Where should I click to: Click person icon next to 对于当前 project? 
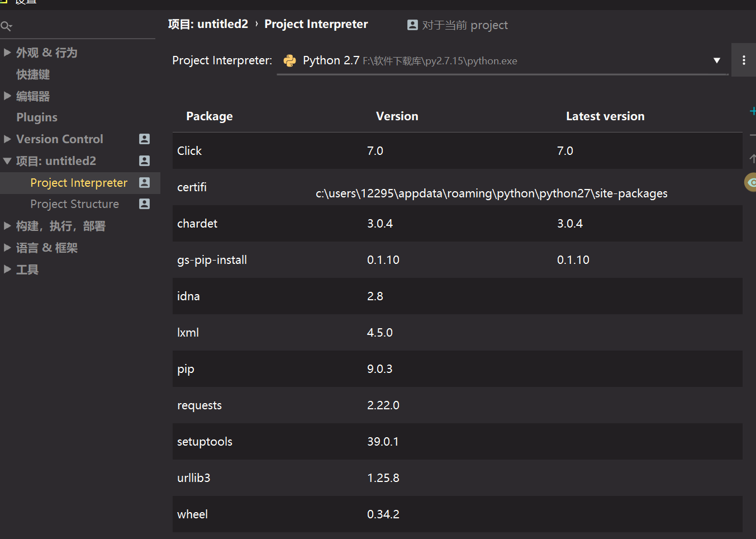[x=412, y=25]
